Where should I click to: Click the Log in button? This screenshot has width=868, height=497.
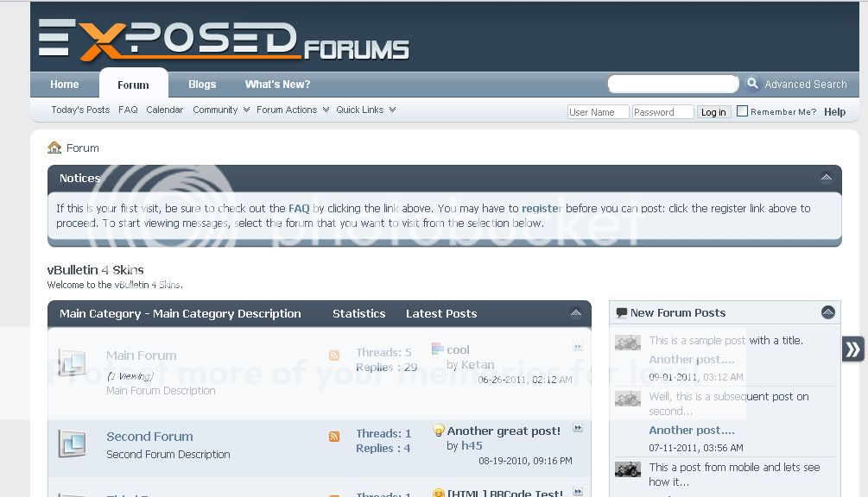(713, 111)
